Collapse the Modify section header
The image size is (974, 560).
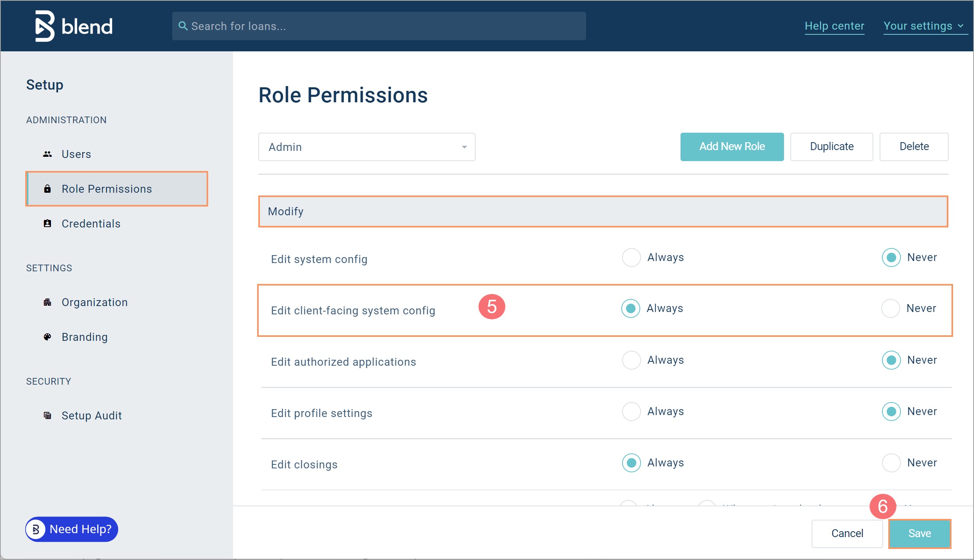tap(603, 212)
